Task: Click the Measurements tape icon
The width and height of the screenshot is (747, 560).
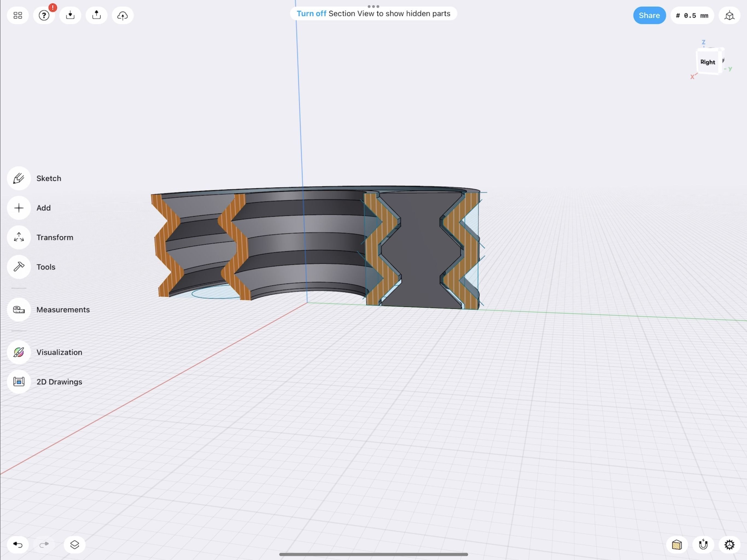Action: [x=19, y=309]
